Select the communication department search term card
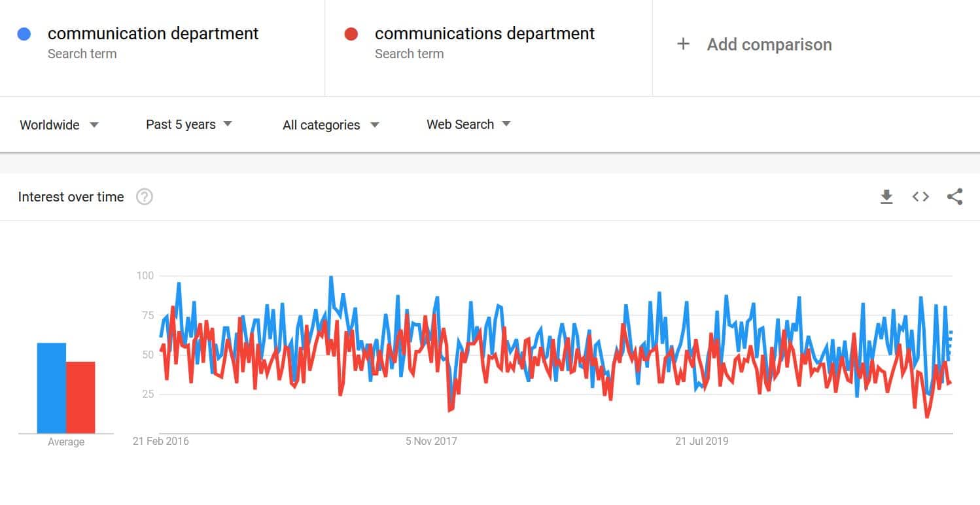The image size is (980, 505). pos(153,41)
